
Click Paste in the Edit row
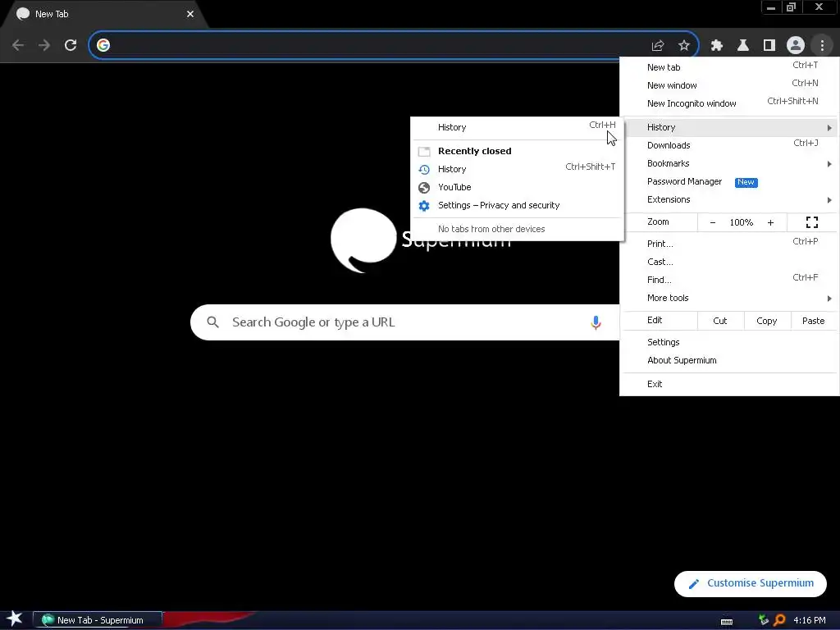[813, 321]
